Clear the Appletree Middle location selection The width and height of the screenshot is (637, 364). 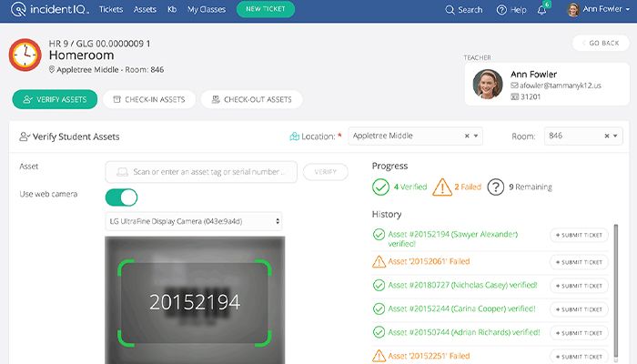(x=467, y=136)
